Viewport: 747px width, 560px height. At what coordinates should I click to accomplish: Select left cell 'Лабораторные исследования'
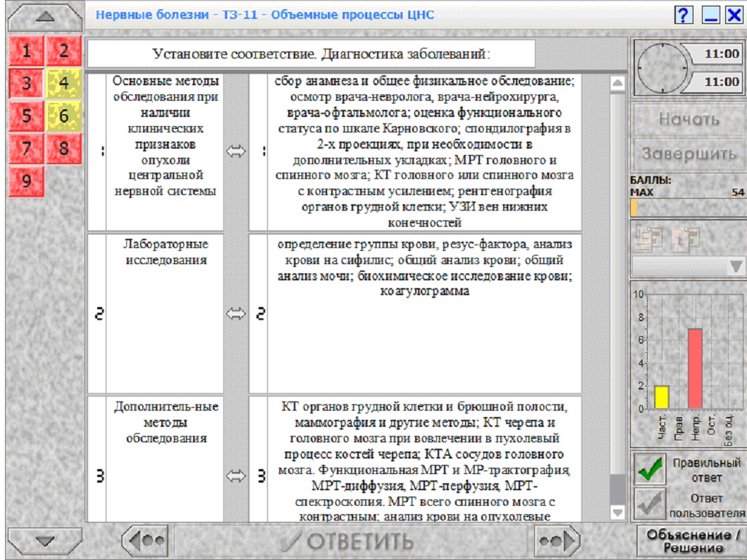(x=165, y=313)
